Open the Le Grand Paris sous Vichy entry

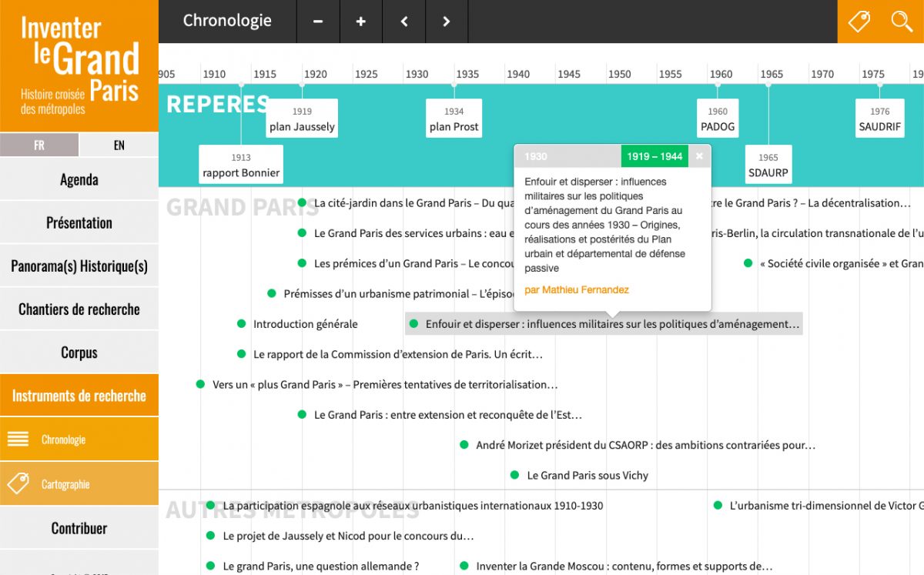587,476
